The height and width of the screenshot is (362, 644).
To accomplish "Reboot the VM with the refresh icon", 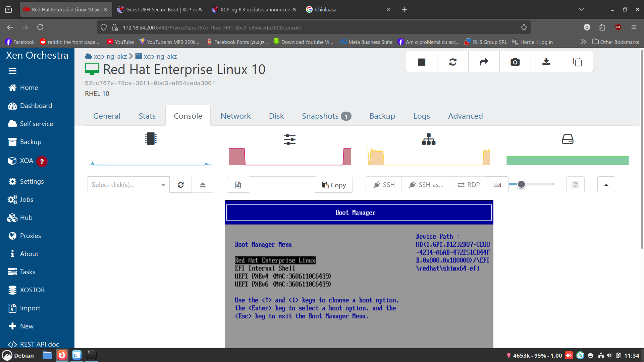I will point(452,62).
